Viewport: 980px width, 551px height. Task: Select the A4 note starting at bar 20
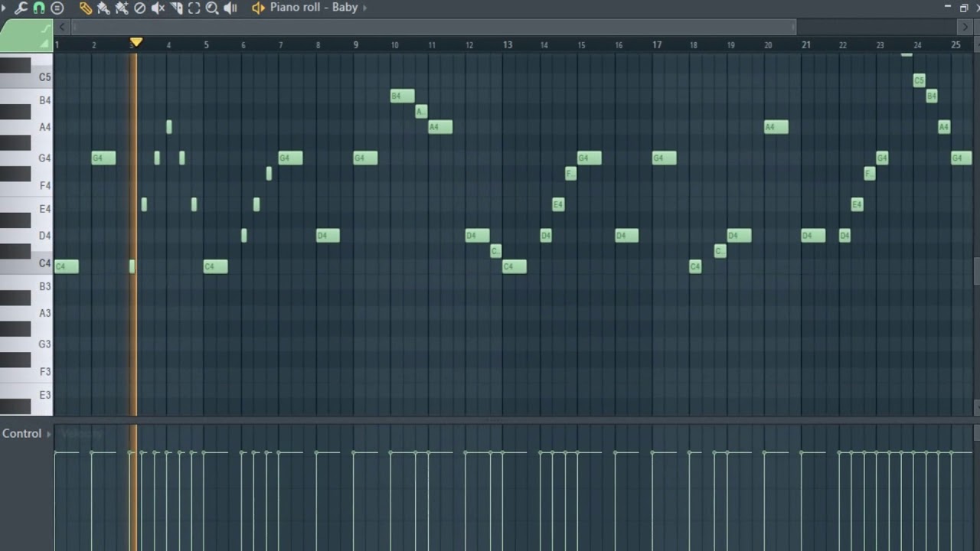[776, 127]
